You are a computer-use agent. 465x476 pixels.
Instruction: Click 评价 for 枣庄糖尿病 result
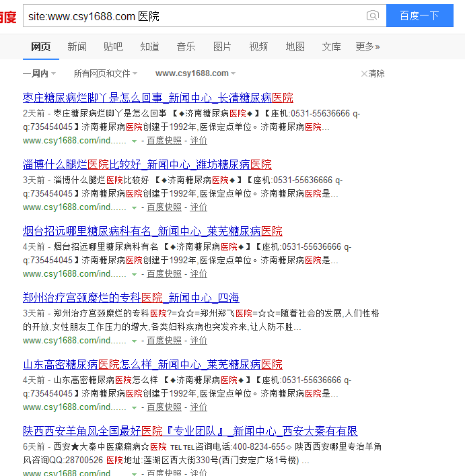point(199,141)
